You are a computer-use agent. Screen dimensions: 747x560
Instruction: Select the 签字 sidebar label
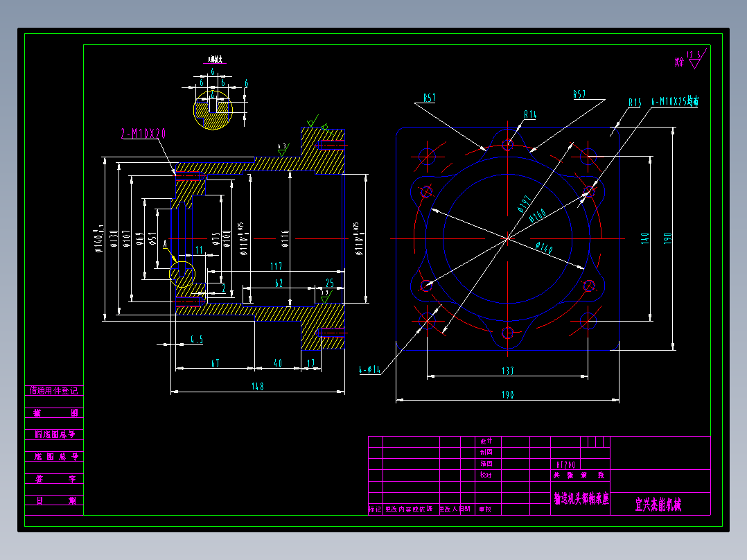coord(55,479)
